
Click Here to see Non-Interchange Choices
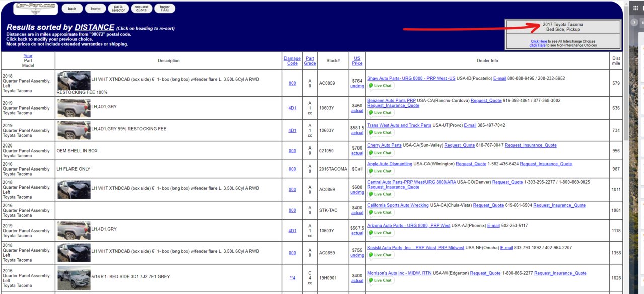(x=537, y=45)
